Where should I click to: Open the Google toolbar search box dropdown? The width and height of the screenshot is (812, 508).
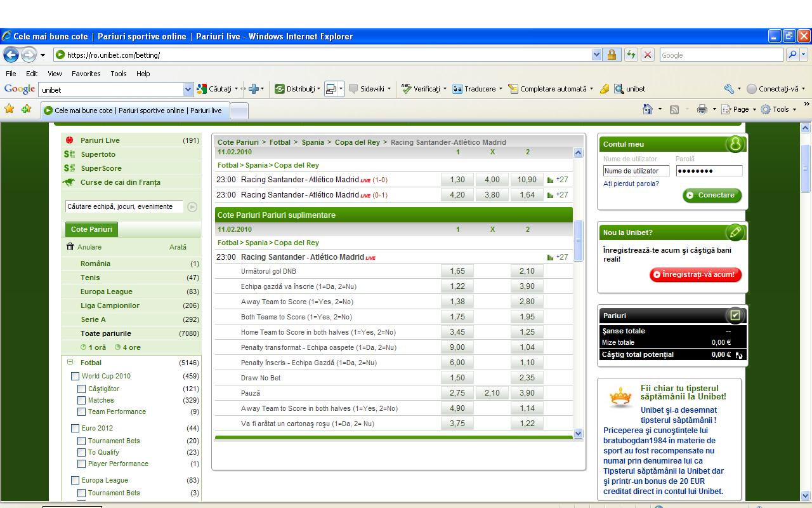[x=188, y=90]
